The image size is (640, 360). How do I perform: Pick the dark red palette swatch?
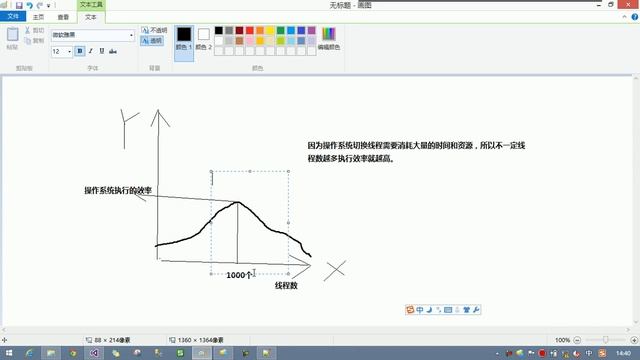(x=239, y=30)
